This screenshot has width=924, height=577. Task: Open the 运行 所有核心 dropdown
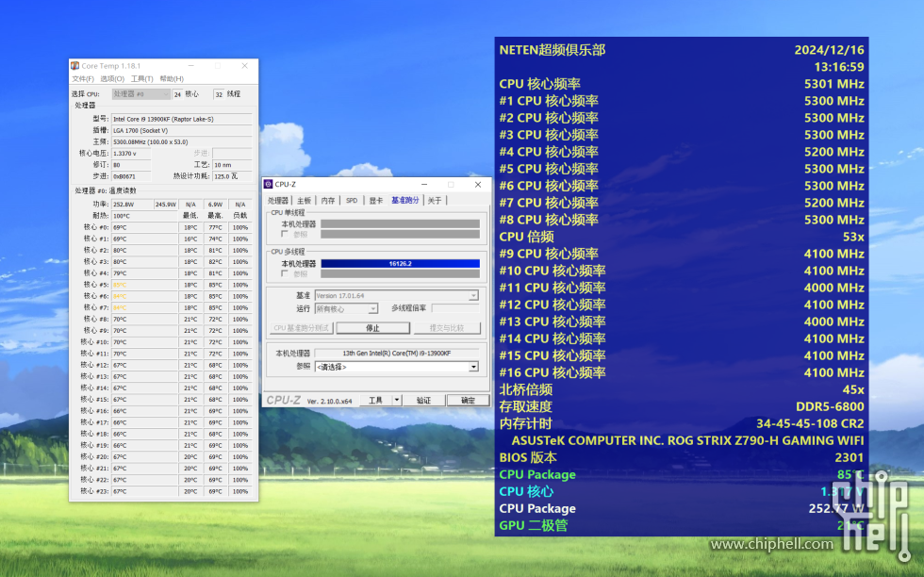(x=347, y=309)
